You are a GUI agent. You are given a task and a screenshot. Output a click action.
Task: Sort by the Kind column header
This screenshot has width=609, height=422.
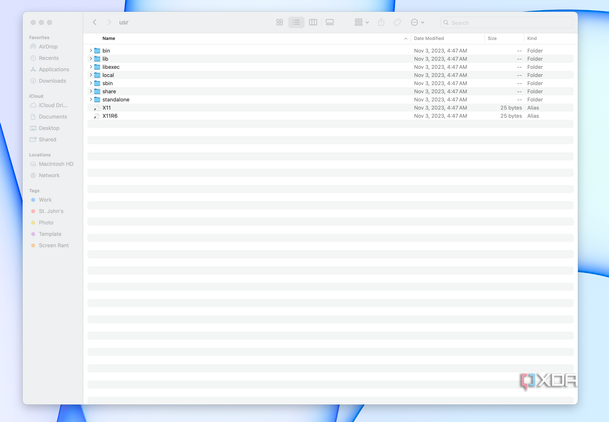pos(532,38)
